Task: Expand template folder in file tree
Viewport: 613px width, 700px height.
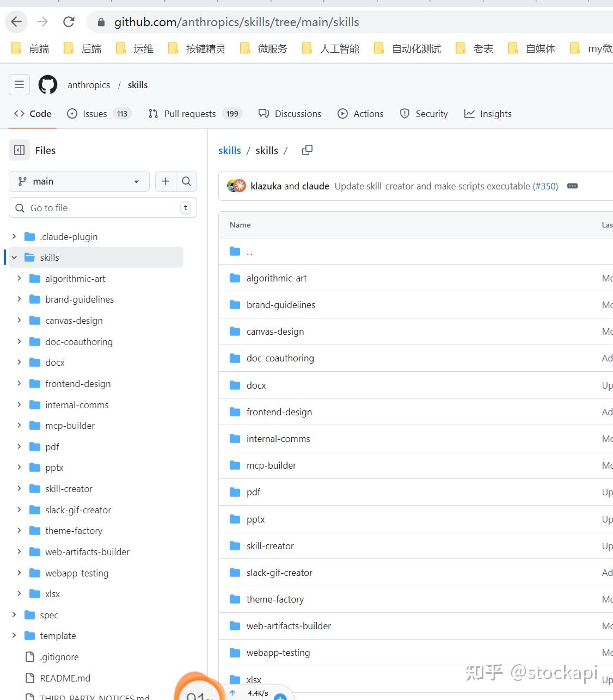Action: pos(14,635)
